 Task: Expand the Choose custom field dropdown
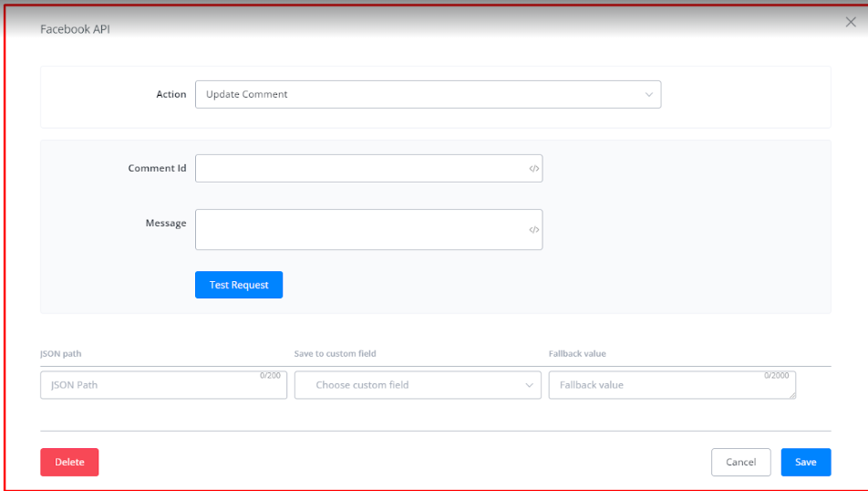[418, 385]
